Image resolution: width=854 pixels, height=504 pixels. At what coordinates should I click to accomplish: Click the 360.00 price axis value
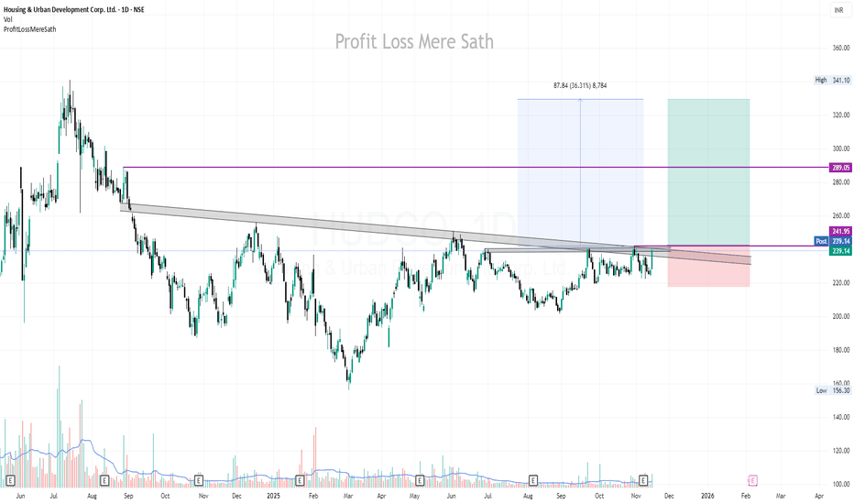[x=841, y=48]
